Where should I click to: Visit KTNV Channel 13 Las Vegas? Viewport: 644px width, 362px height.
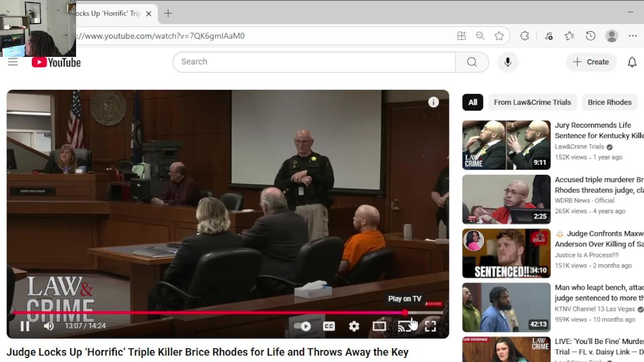coord(595,309)
